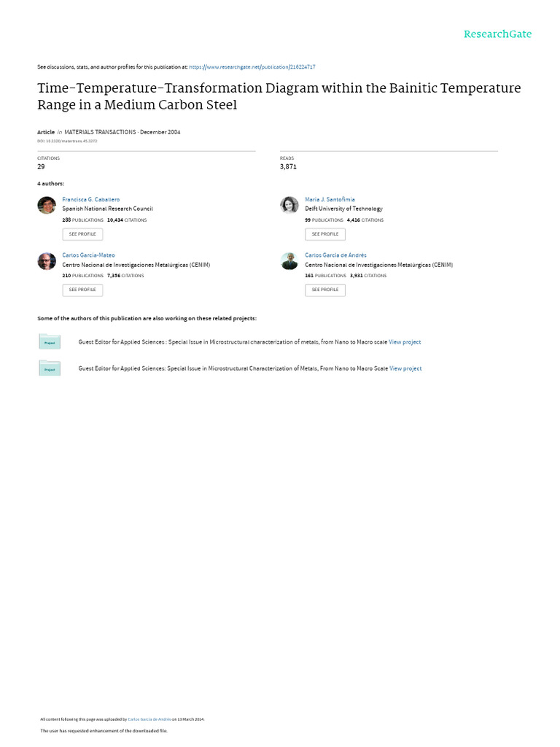Open Francisca G. Caballero author name link
The width and height of the screenshot is (560, 747).
pos(91,199)
